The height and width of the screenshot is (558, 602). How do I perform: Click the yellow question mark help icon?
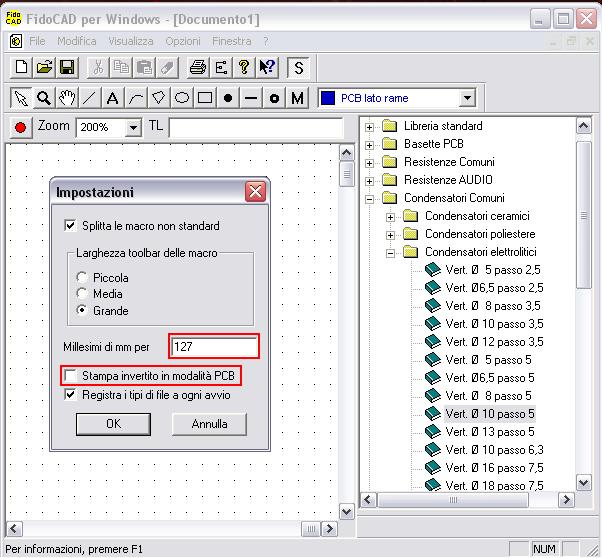pos(244,67)
